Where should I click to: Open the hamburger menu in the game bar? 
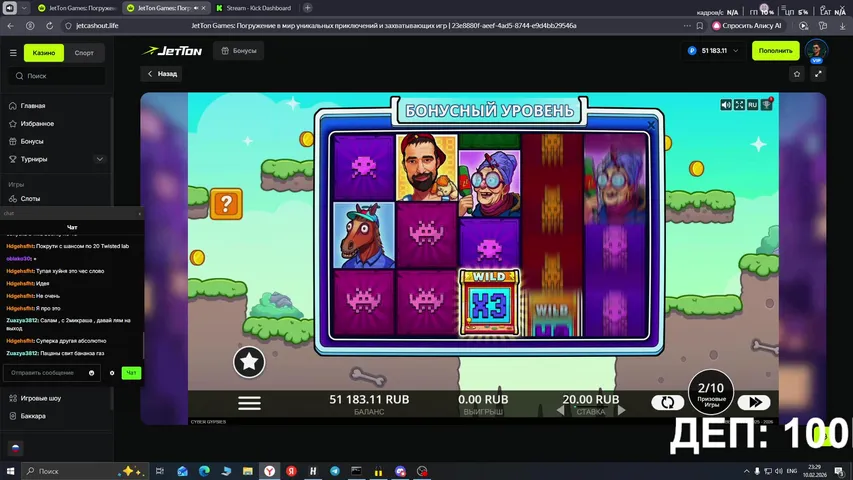(x=249, y=402)
